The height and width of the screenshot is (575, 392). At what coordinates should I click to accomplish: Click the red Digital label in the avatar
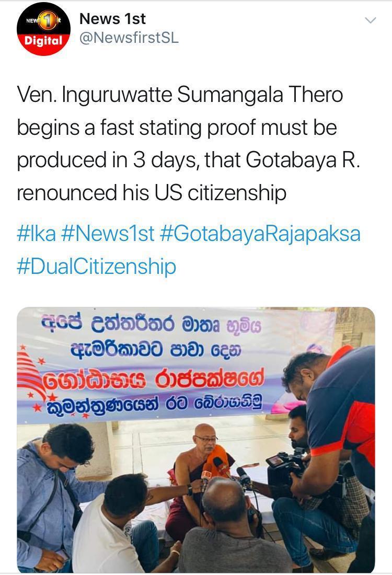click(x=43, y=41)
